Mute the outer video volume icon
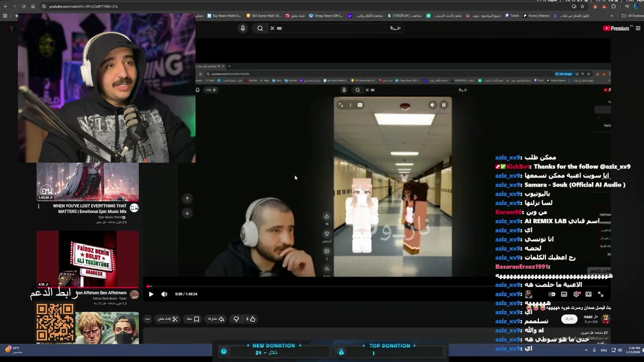 [x=164, y=294]
